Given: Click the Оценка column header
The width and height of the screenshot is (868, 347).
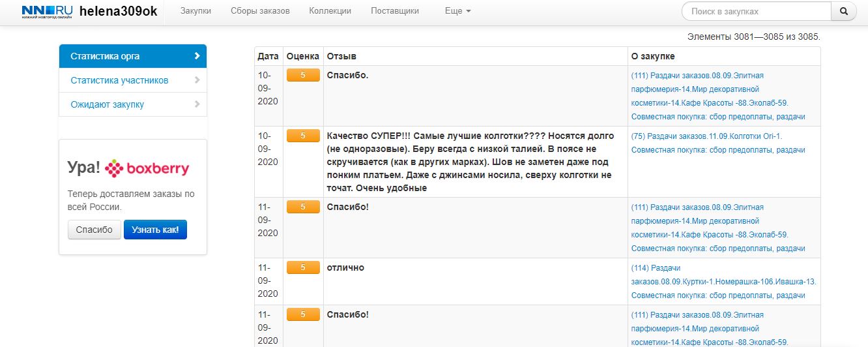Looking at the screenshot, I should pos(303,56).
